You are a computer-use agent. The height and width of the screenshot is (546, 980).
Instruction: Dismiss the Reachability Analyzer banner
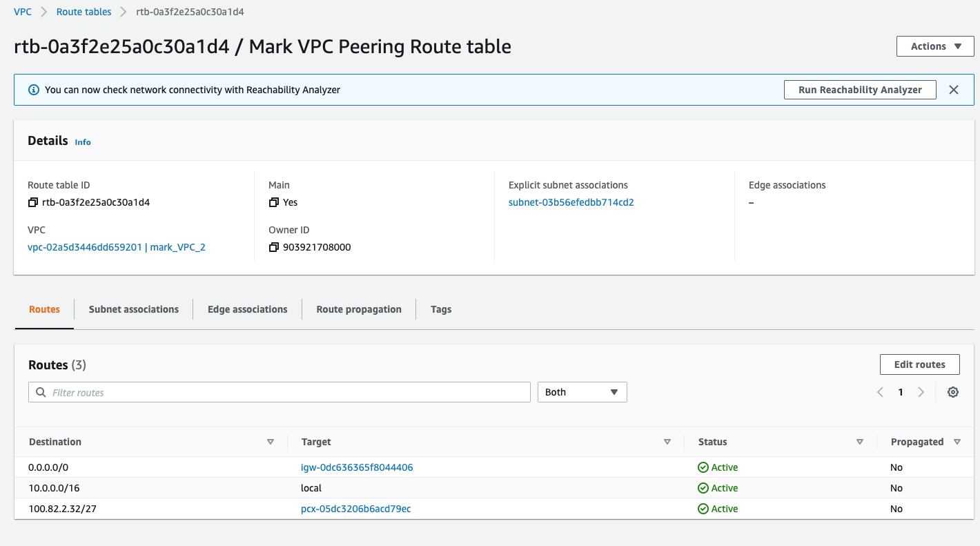pos(954,90)
